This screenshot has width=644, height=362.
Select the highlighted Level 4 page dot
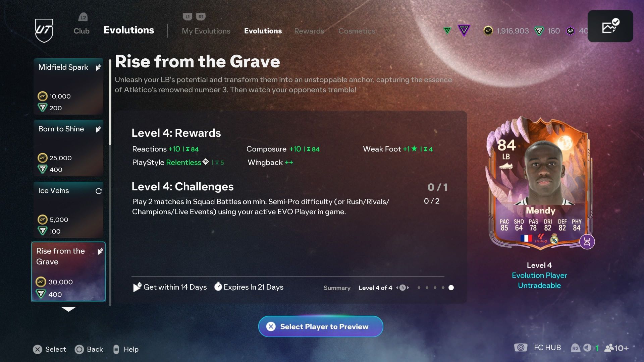(x=451, y=288)
